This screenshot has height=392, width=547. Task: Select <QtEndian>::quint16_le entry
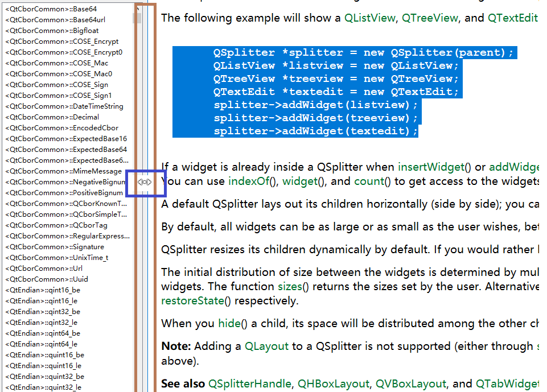44,366
